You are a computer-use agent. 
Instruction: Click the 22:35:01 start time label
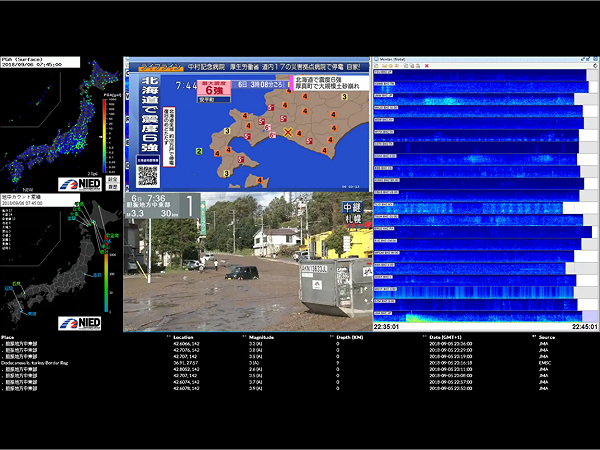[387, 326]
